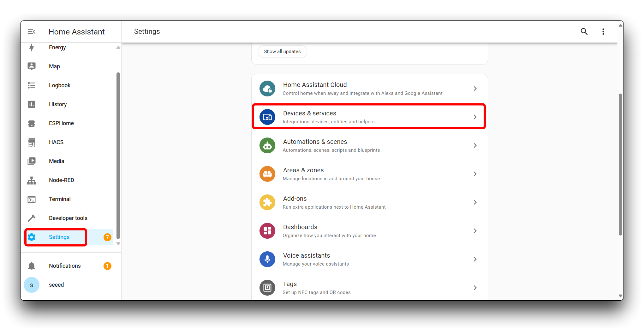The height and width of the screenshot is (331, 644).
Task: Click the Logbook list icon
Action: click(x=32, y=85)
